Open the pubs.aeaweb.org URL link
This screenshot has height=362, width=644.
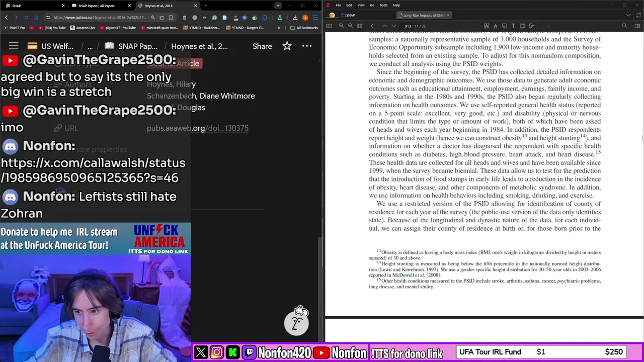point(198,128)
